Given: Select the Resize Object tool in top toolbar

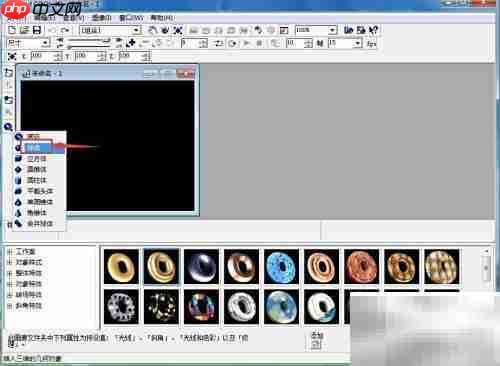Looking at the screenshot, I should tap(178, 30).
